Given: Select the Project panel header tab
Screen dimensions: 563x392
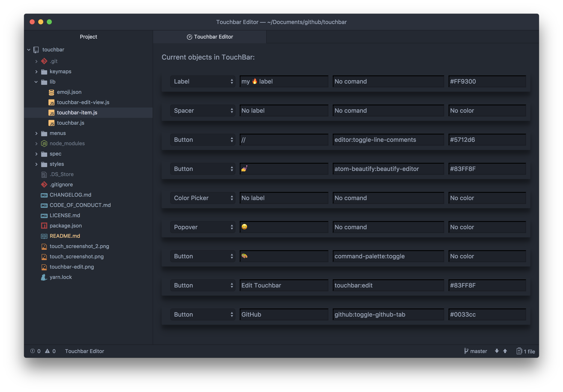Looking at the screenshot, I should click(88, 37).
